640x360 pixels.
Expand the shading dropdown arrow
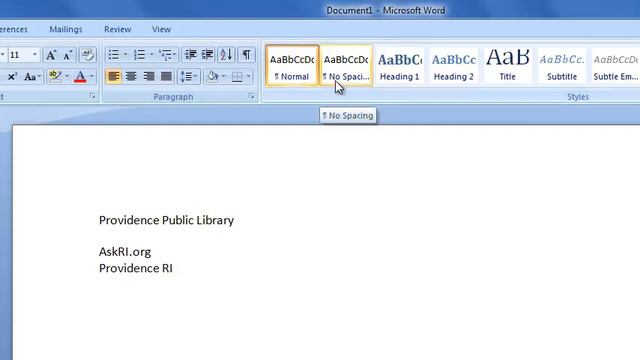pos(224,76)
